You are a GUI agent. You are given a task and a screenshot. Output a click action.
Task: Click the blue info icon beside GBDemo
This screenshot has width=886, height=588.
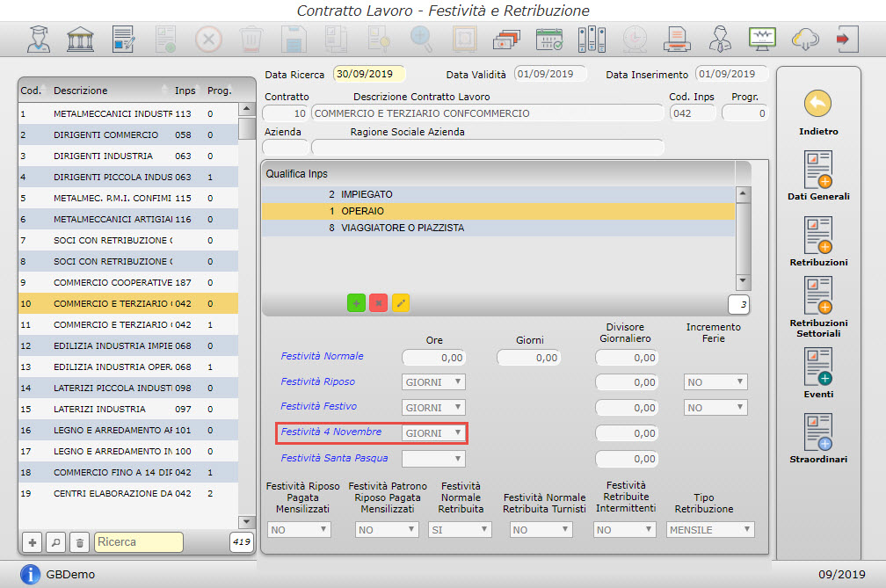tap(30, 574)
